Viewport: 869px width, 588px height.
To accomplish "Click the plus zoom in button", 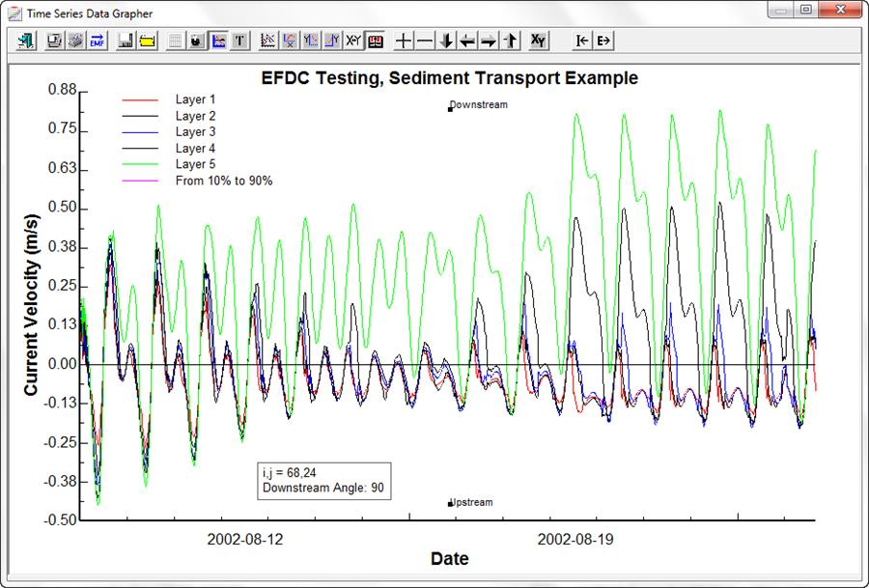I will [404, 41].
